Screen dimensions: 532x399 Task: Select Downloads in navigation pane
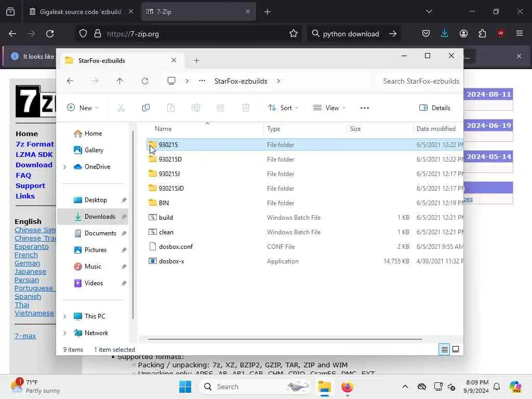[93, 217]
